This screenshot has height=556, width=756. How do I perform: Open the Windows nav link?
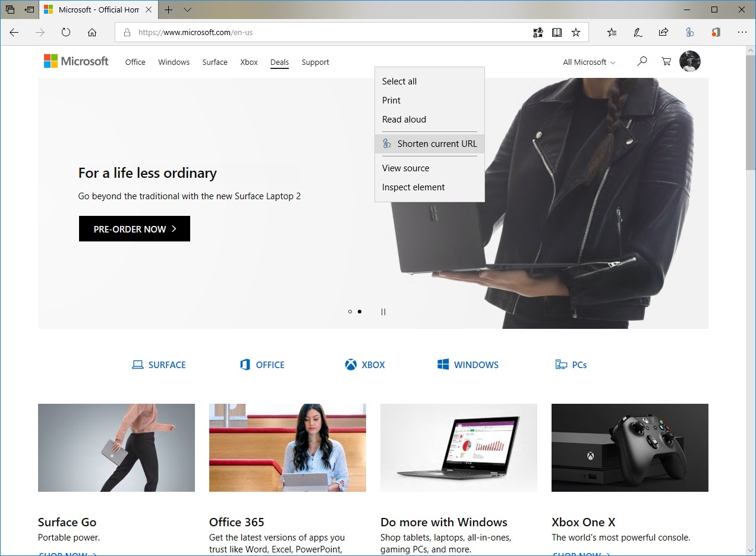point(174,62)
